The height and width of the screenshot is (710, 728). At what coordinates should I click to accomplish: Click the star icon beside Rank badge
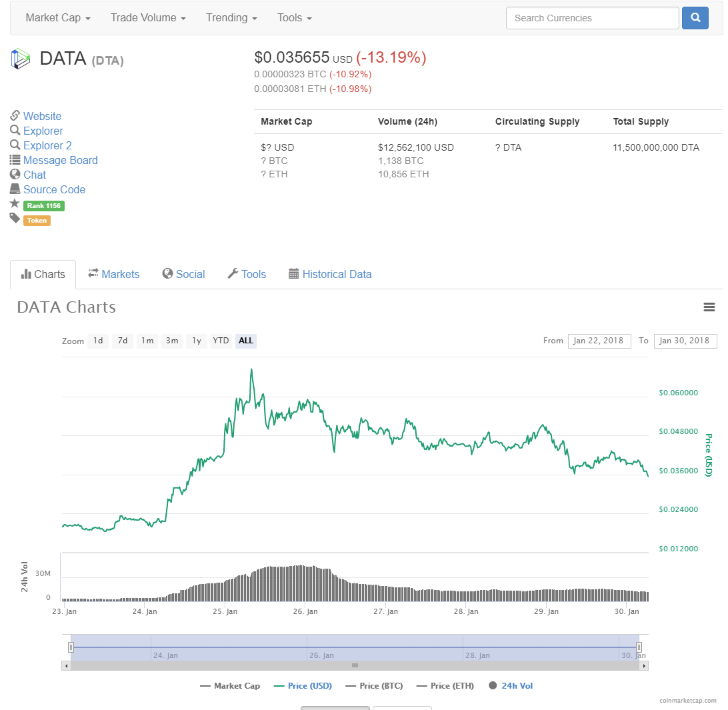tap(15, 203)
